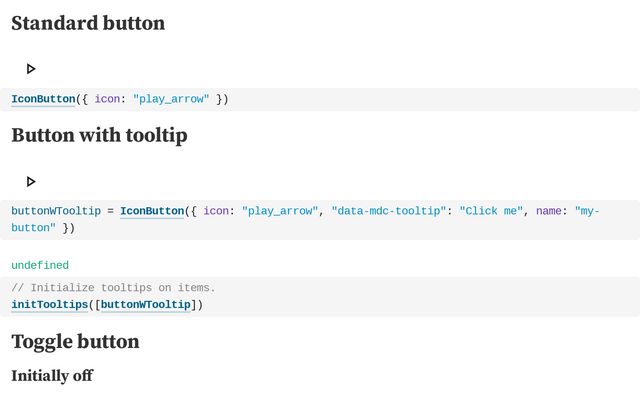This screenshot has width=640, height=400.
Task: Click the green "undefined" cell output
Action: click(40, 265)
